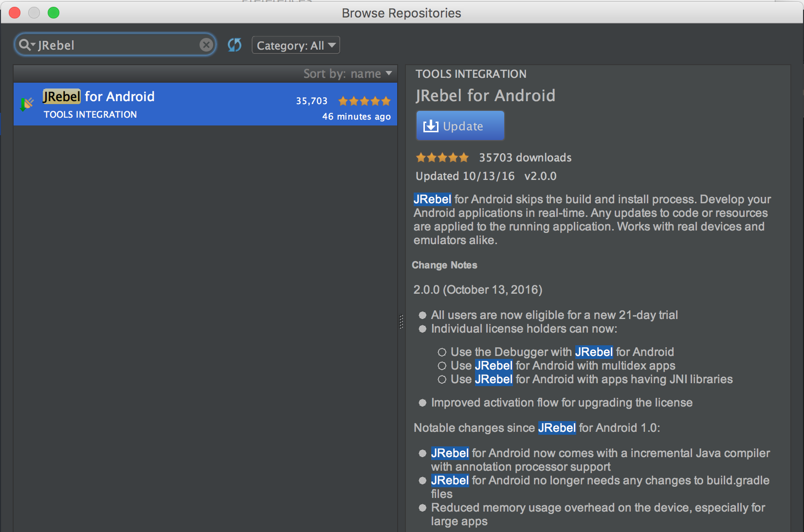The width and height of the screenshot is (804, 532).
Task: Click the search magnifier icon
Action: tap(24, 45)
